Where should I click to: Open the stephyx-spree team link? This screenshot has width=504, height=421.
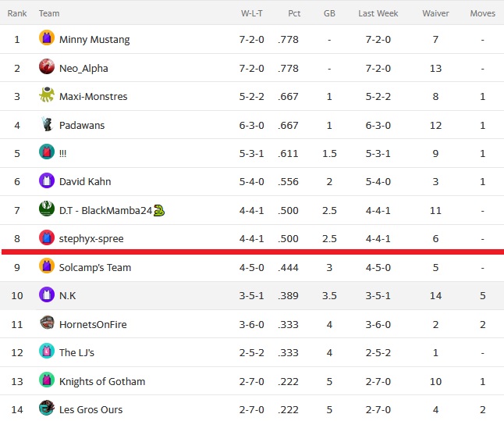pyautogui.click(x=91, y=239)
